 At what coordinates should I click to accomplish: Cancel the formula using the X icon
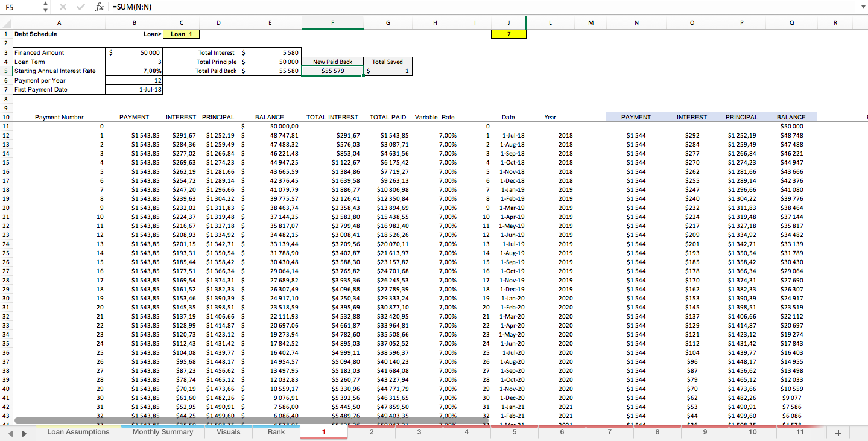click(x=63, y=7)
